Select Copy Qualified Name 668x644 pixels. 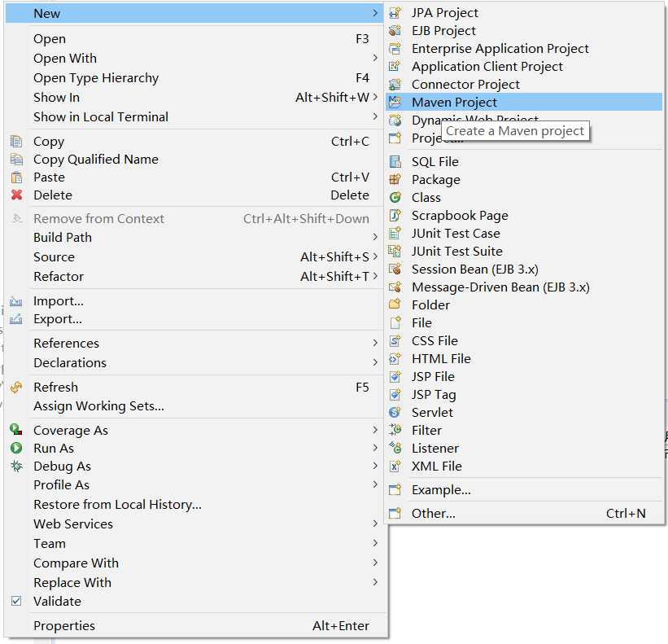point(196,160)
